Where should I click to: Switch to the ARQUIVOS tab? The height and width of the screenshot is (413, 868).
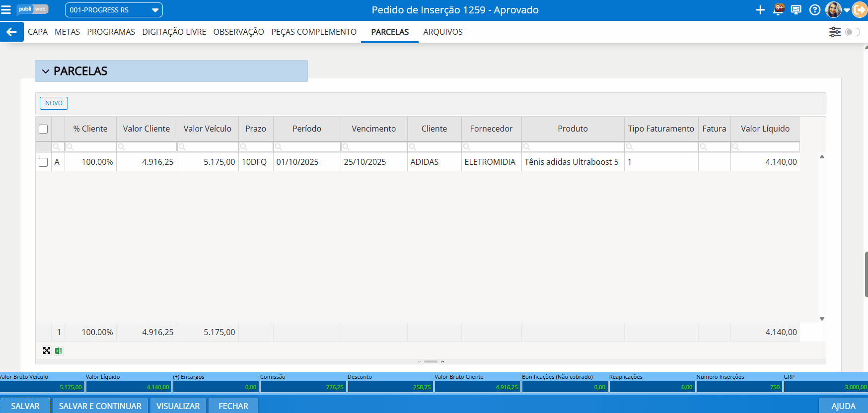(x=442, y=32)
